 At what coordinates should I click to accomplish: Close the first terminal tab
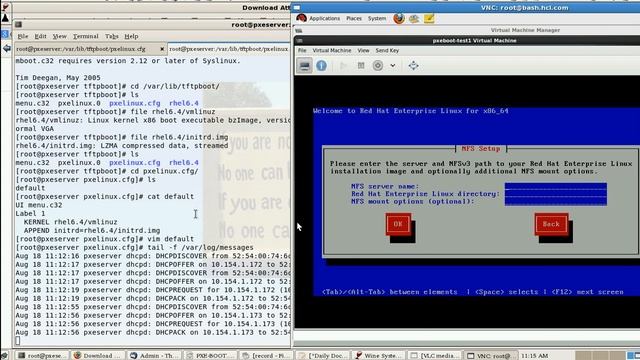[162, 49]
